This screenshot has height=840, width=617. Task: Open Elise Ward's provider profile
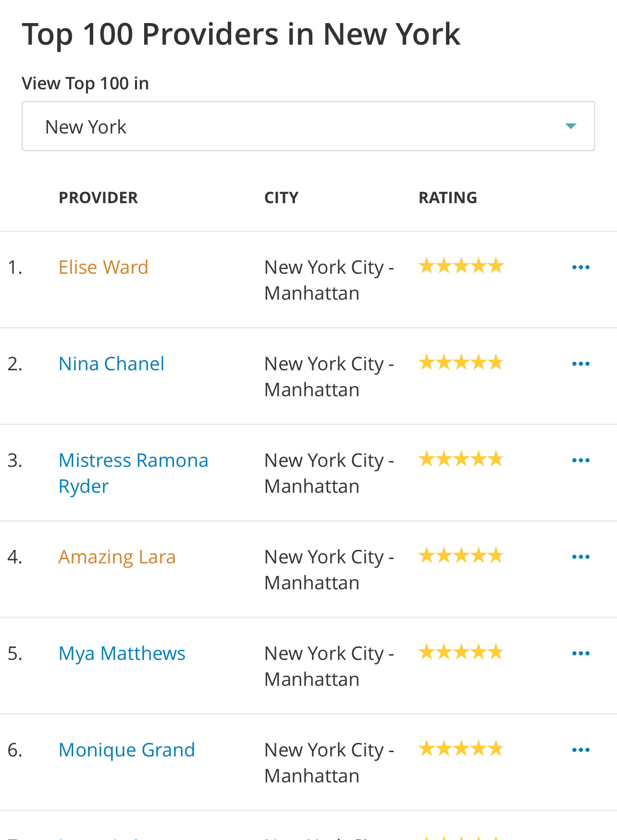[x=103, y=267]
